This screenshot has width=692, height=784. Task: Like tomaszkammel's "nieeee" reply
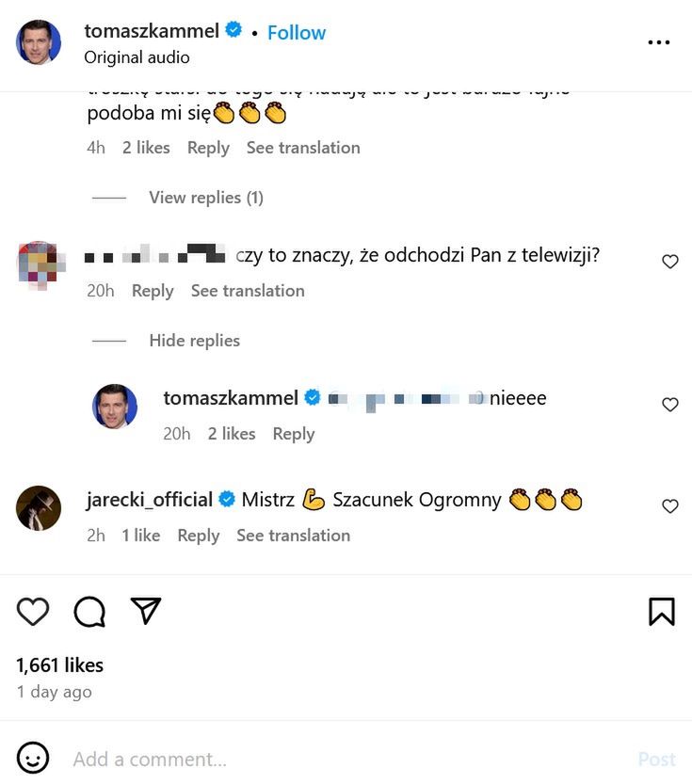coord(670,405)
